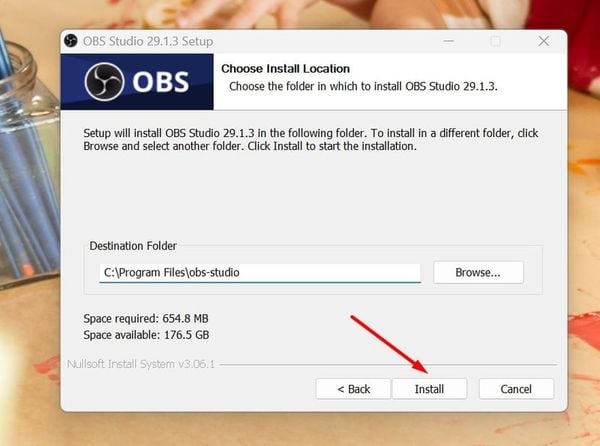
Task: Click the Install button
Action: (x=429, y=389)
